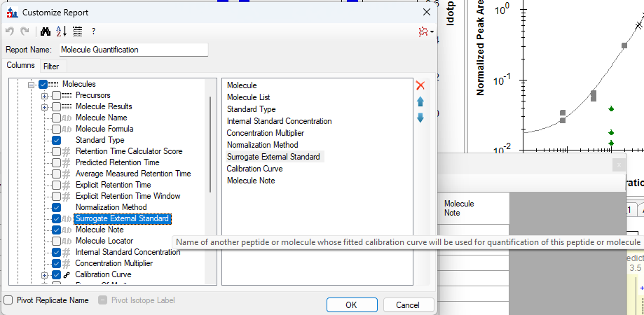Move selected column down with blue arrow

click(420, 118)
